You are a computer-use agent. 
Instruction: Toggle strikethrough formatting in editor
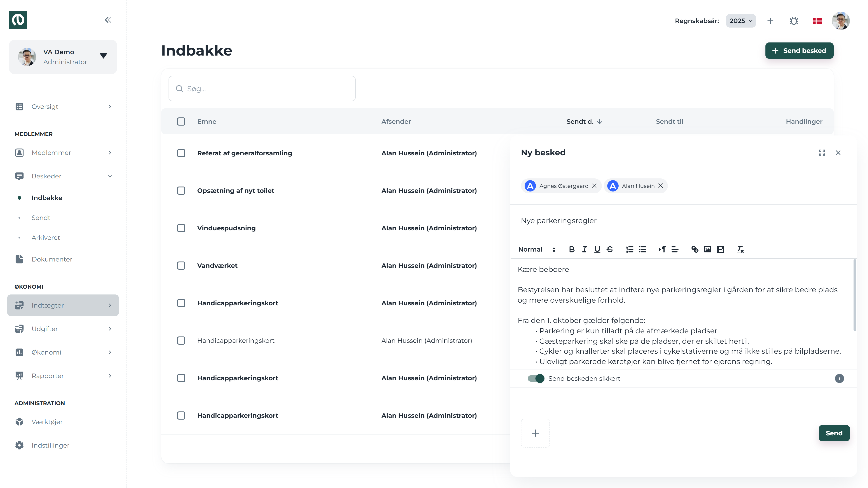pyautogui.click(x=610, y=249)
